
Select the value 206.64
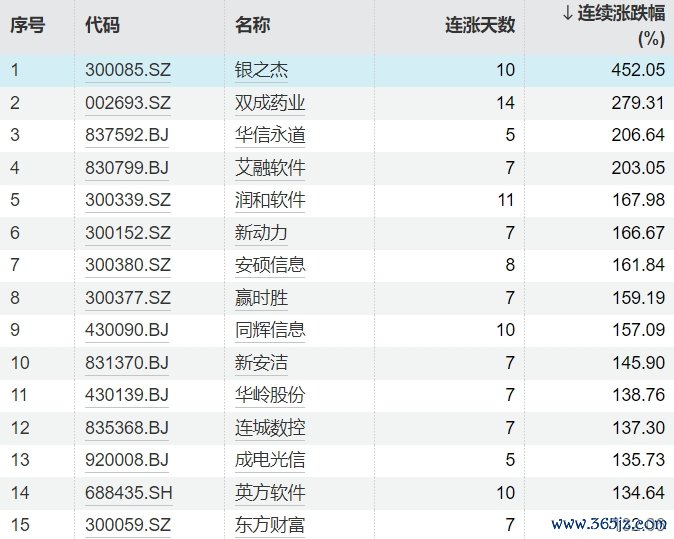point(638,135)
